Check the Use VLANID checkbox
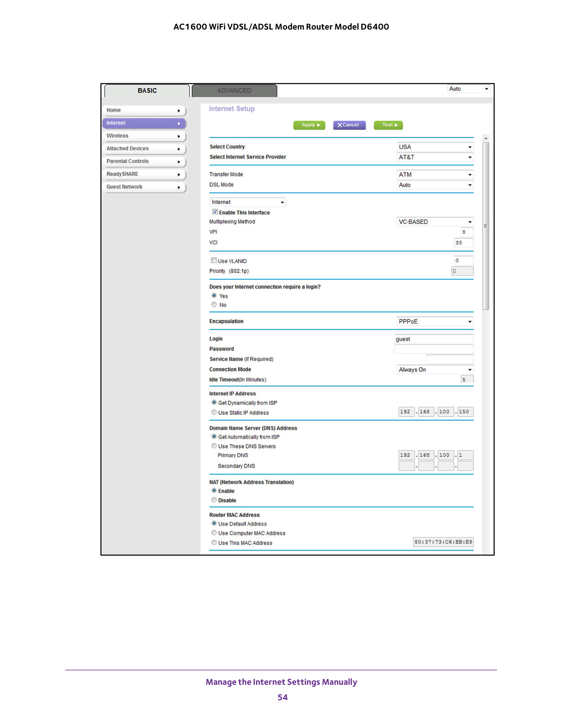Screen dimensions: 563x728 click(214, 260)
